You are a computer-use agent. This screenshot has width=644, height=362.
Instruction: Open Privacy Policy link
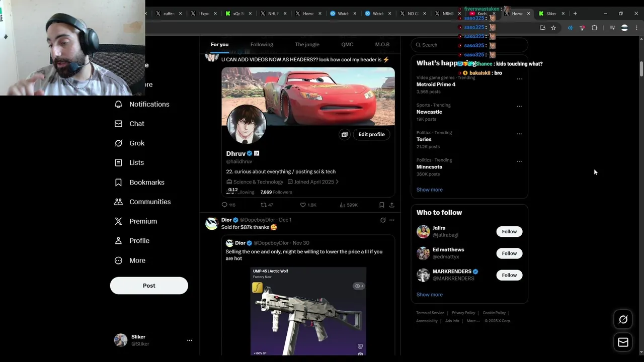tap(463, 313)
